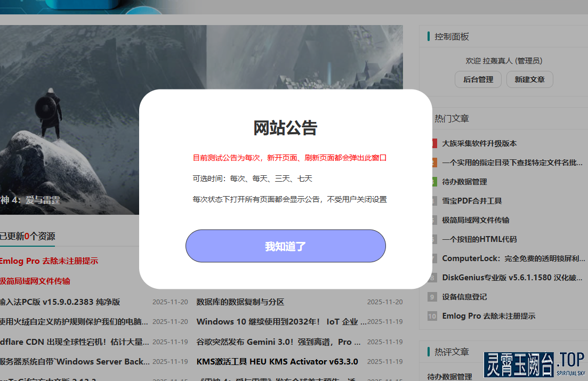Open the 一个实用的指定目录下查找特定文件名批 article
Image resolution: width=588 pixels, height=381 pixels.
[512, 163]
